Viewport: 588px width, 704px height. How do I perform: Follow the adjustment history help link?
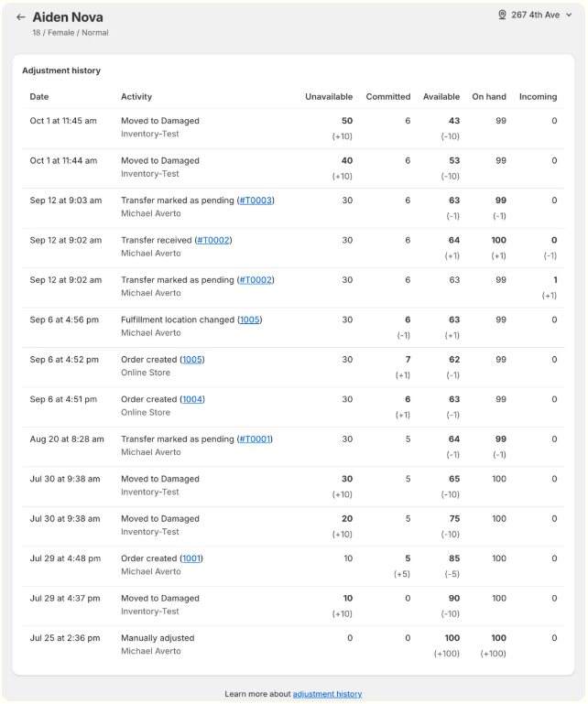pyautogui.click(x=327, y=694)
